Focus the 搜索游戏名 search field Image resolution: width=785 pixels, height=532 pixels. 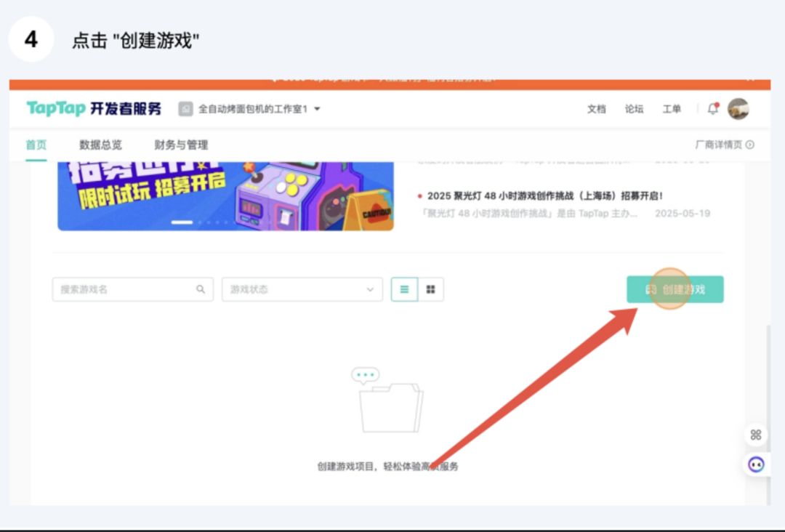pos(133,289)
